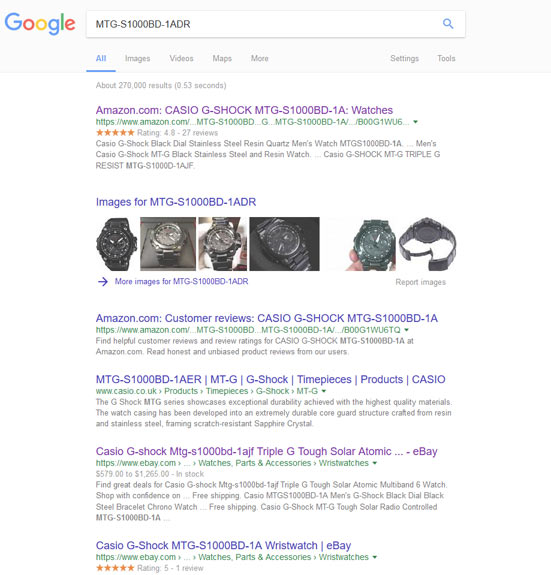Click the Report images link

420,282
